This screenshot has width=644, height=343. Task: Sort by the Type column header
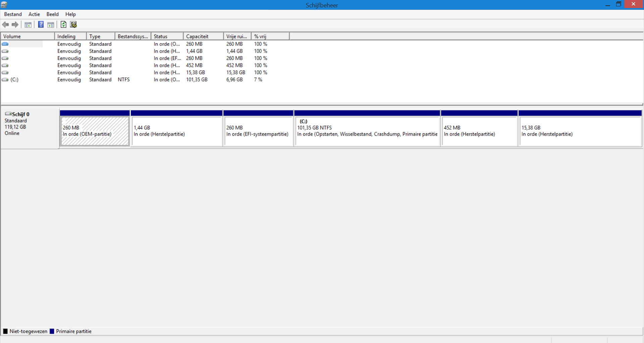click(101, 36)
